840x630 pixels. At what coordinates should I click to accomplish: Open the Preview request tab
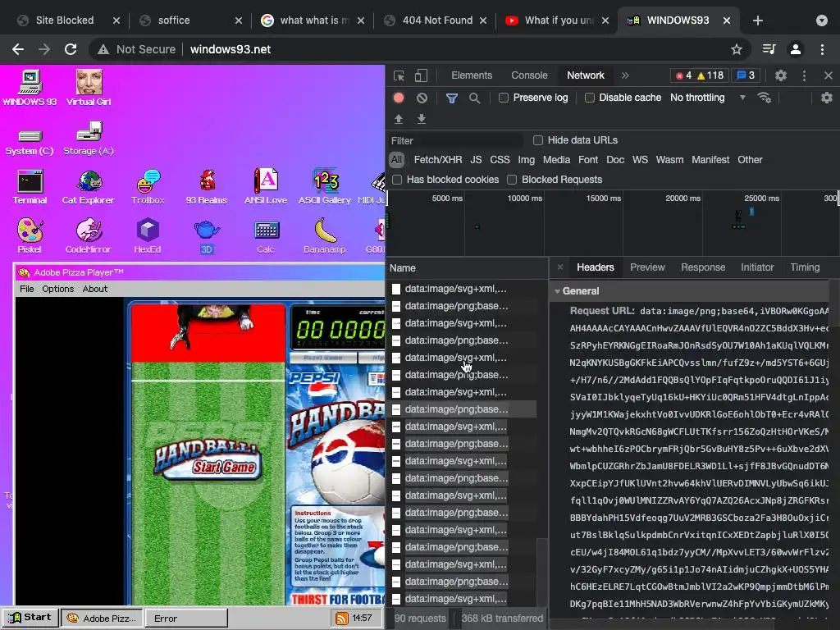pyautogui.click(x=647, y=267)
